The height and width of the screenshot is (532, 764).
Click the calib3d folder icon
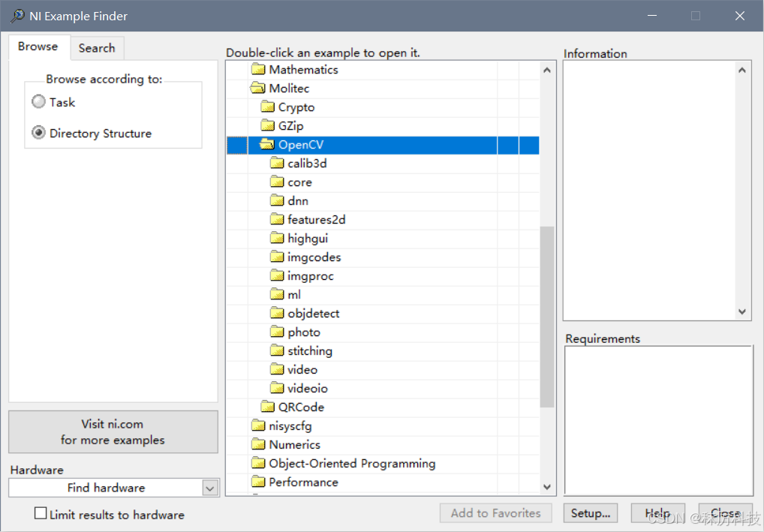(277, 164)
